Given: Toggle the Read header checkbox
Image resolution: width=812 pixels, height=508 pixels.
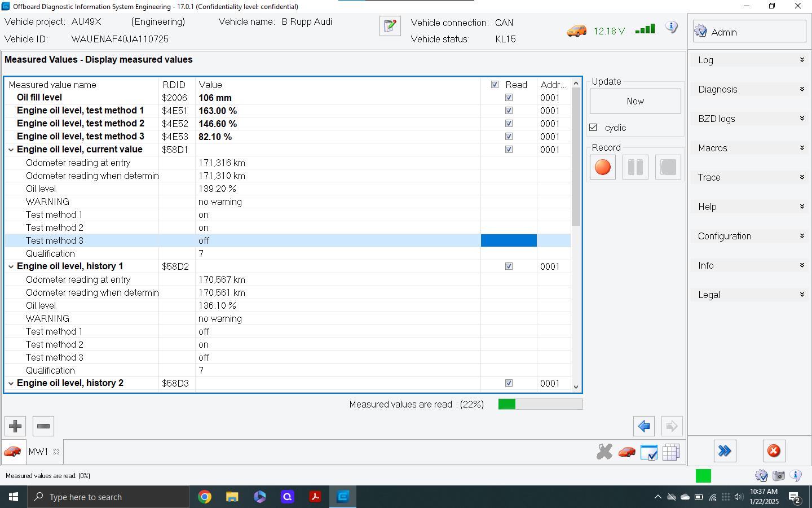Looking at the screenshot, I should tap(495, 84).
